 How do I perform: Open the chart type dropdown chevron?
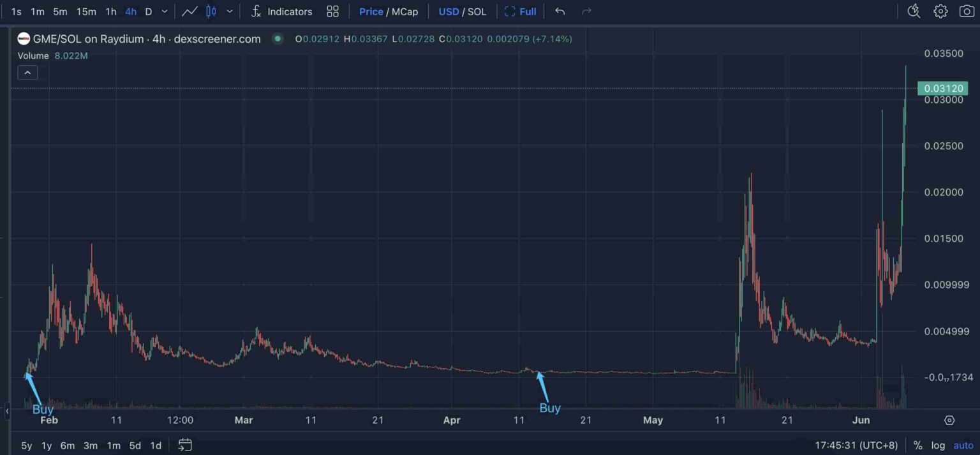coord(230,11)
